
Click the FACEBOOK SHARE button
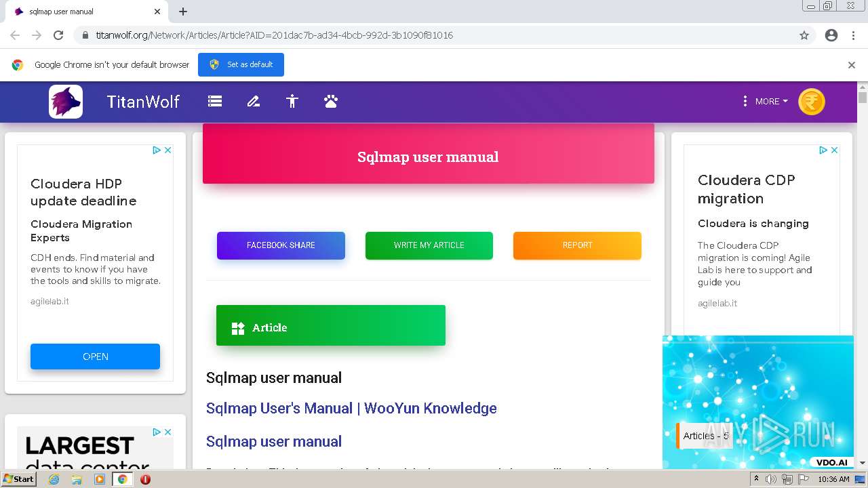pyautogui.click(x=281, y=245)
